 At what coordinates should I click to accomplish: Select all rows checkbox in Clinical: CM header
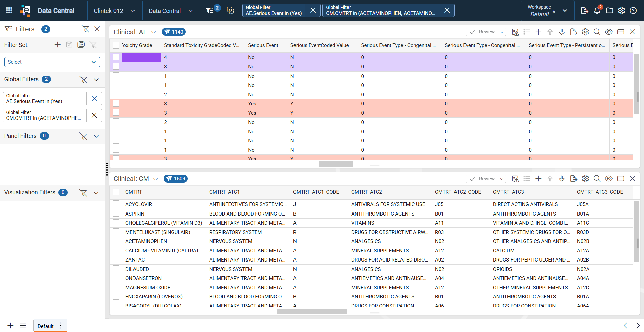(116, 192)
